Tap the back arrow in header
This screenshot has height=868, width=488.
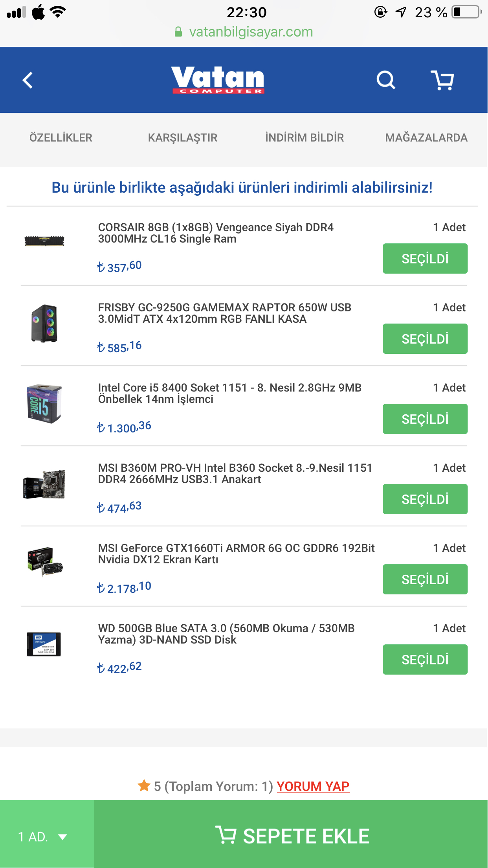[28, 80]
